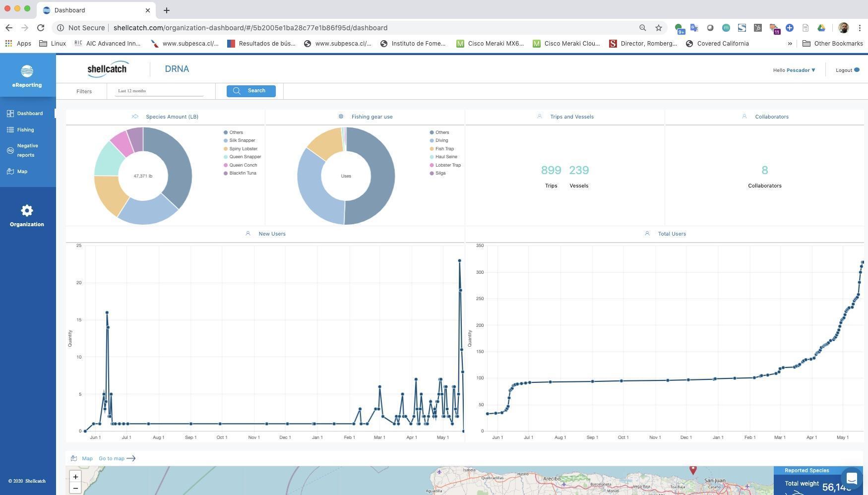Screen dimensions: 868x495
Task: Open the Negative reports icon
Action: point(10,150)
